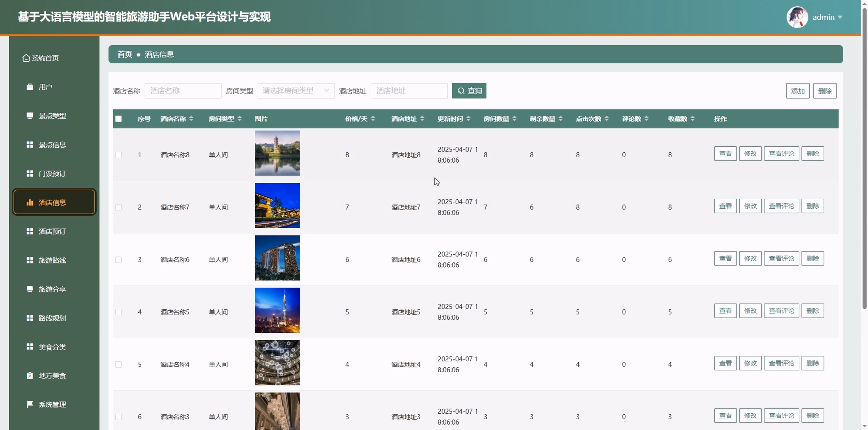Check the checkbox for row 酒店名称8
Image resolution: width=868 pixels, height=430 pixels.
tap(118, 155)
